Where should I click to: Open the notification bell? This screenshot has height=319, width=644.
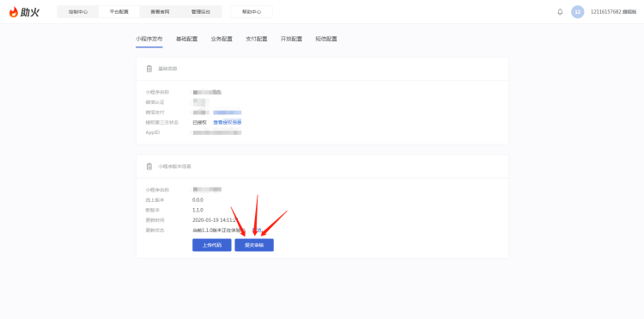click(560, 12)
